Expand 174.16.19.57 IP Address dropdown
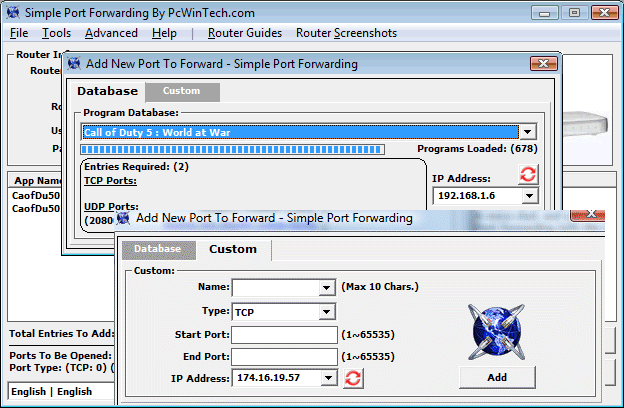This screenshot has height=408, width=624. (x=328, y=378)
